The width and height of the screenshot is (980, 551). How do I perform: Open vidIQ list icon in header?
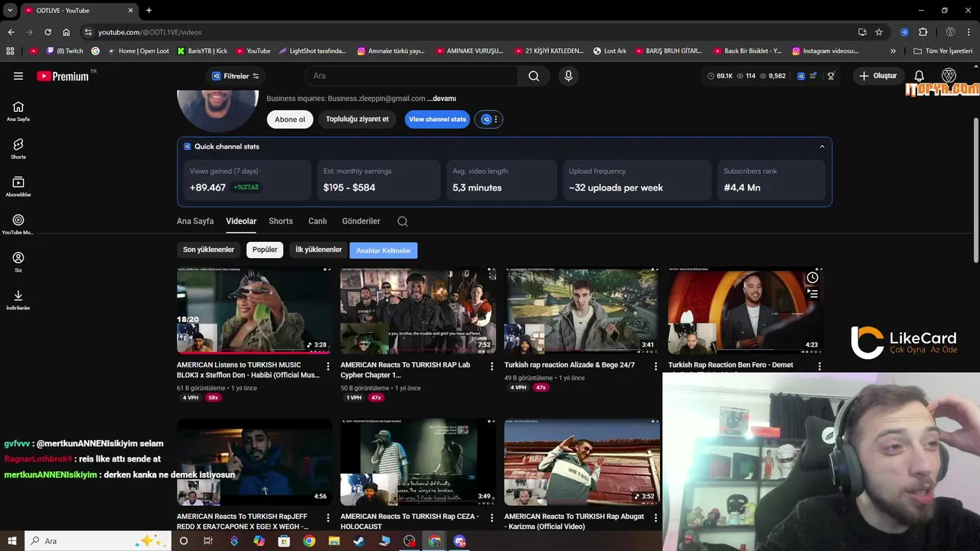pyautogui.click(x=813, y=76)
